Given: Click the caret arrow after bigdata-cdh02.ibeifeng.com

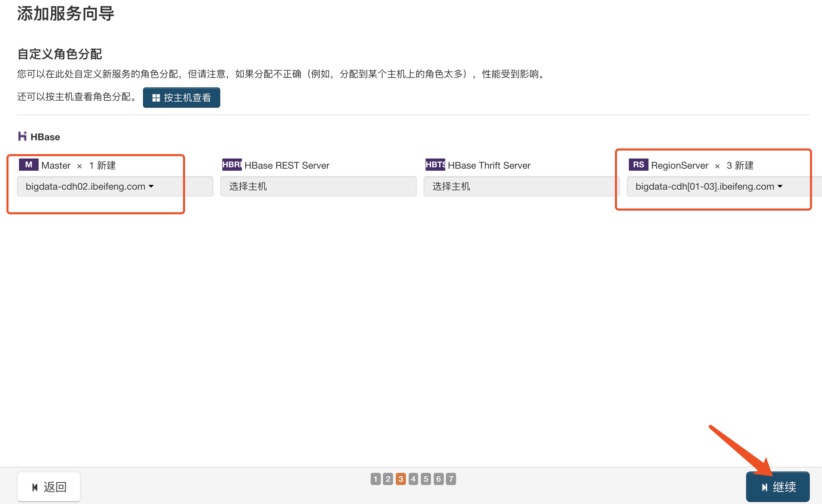Looking at the screenshot, I should click(151, 186).
